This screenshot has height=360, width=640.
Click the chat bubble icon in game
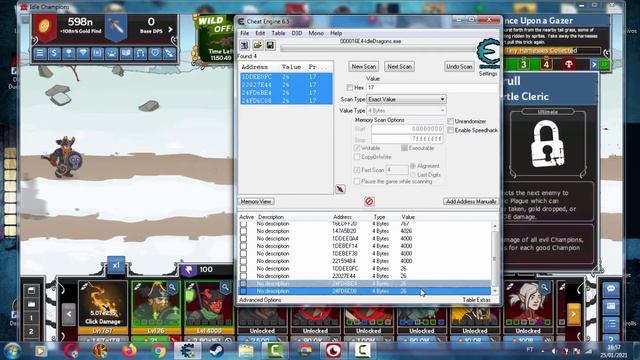click(611, 289)
